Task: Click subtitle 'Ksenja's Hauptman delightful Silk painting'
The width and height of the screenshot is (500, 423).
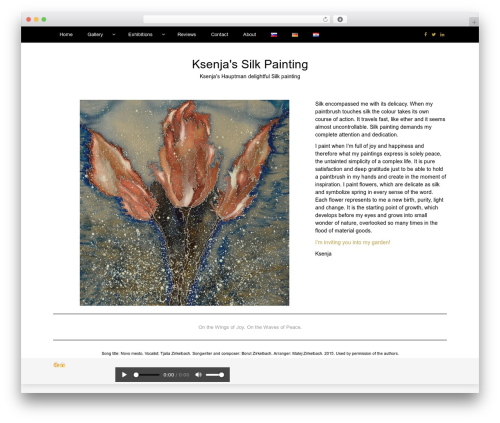Action: click(x=250, y=76)
